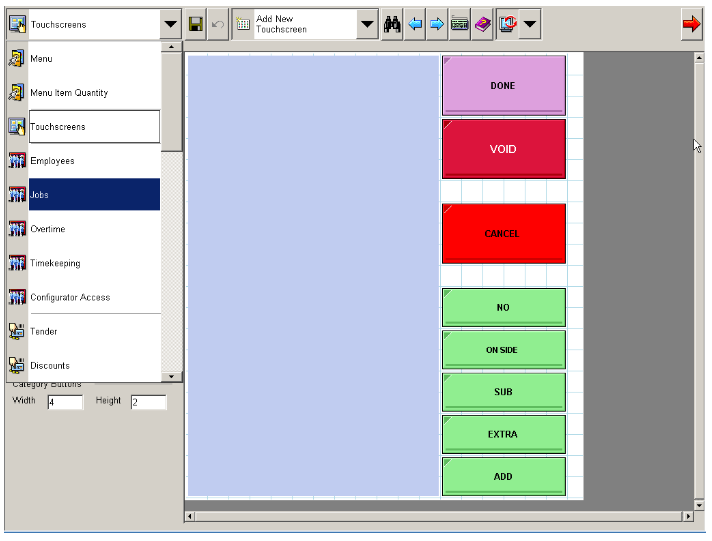Viewport: 712px width, 541px height.
Task: Click the canvas vertical scroll down arrow
Action: point(699,505)
